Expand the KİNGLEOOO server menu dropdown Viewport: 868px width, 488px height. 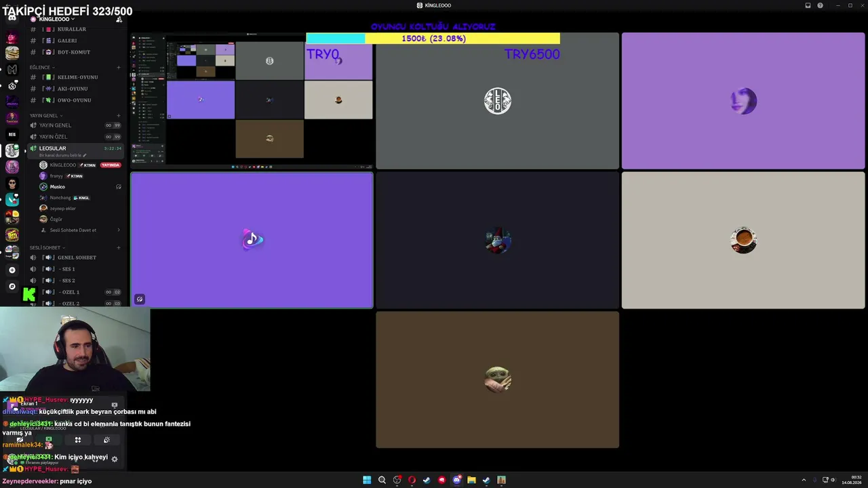pyautogui.click(x=56, y=19)
